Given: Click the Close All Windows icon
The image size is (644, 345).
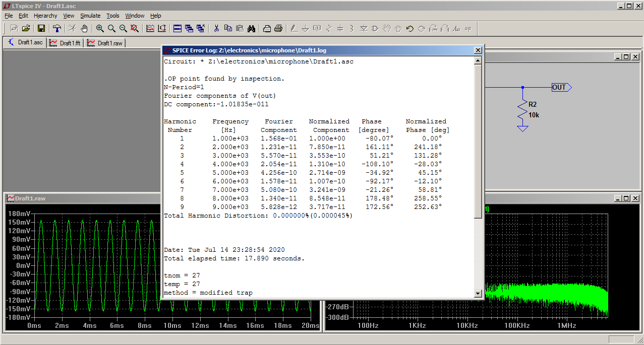Looking at the screenshot, I should (x=201, y=28).
